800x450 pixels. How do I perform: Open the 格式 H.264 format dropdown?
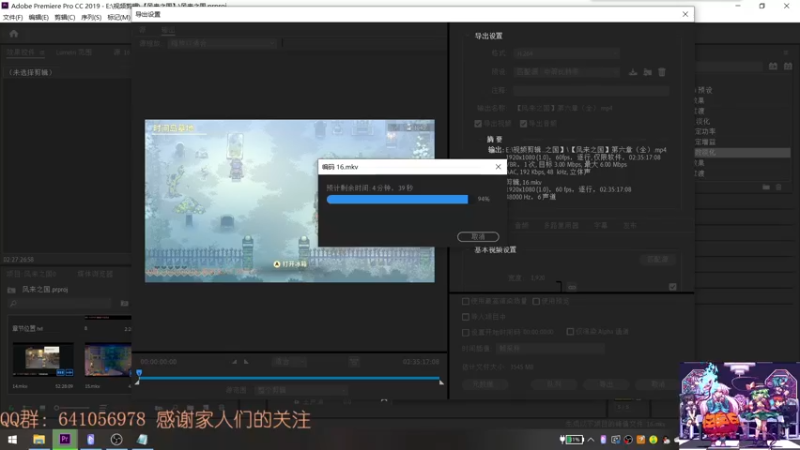(566, 53)
